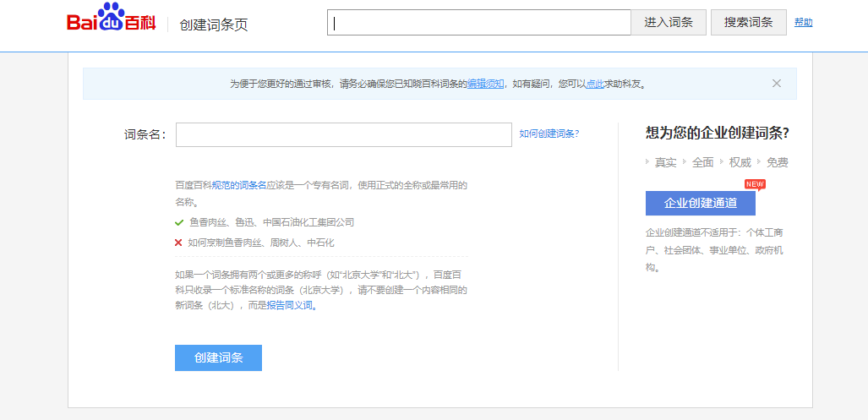Image resolution: width=868 pixels, height=420 pixels.
Task: Open the 如何创建词条? link
Action: pyautogui.click(x=549, y=134)
